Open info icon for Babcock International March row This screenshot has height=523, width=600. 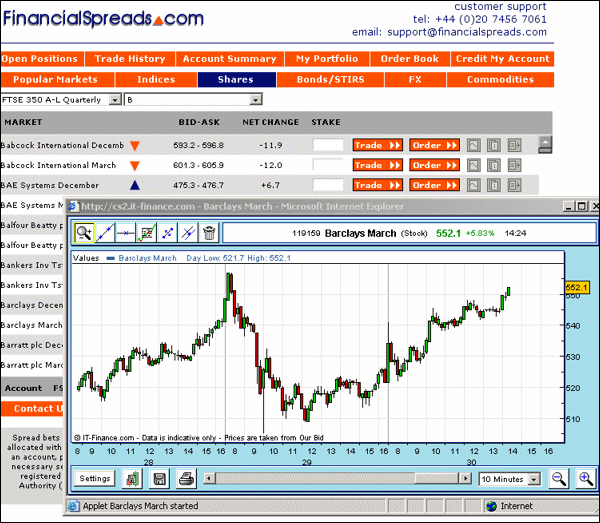pyautogui.click(x=494, y=165)
